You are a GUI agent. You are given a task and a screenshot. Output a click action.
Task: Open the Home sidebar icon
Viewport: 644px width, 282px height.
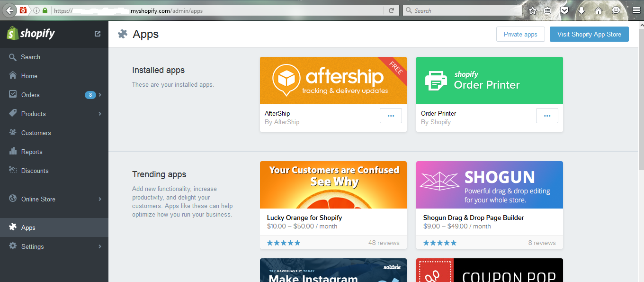pyautogui.click(x=12, y=75)
